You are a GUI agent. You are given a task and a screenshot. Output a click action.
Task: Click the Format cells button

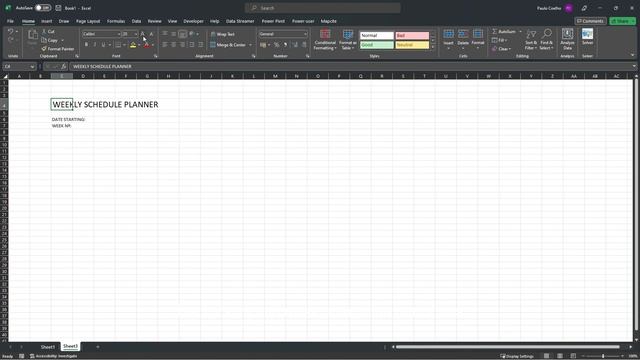point(478,40)
